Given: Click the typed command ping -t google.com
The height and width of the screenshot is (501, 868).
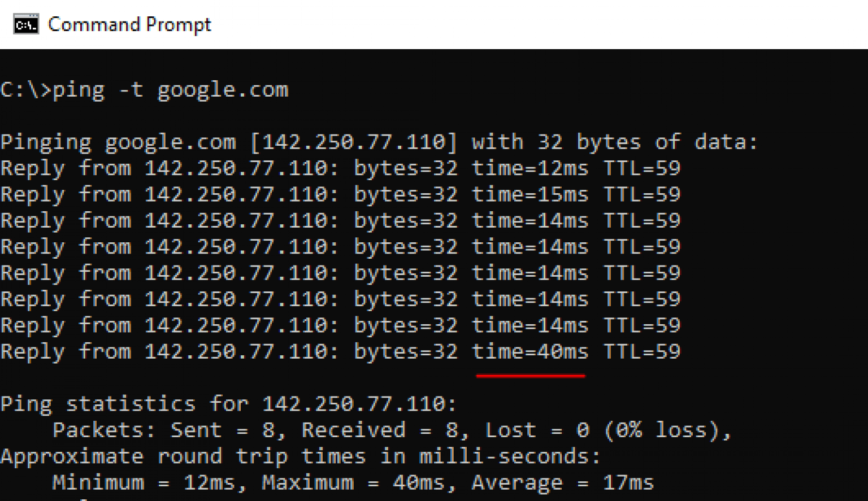Looking at the screenshot, I should [x=170, y=90].
